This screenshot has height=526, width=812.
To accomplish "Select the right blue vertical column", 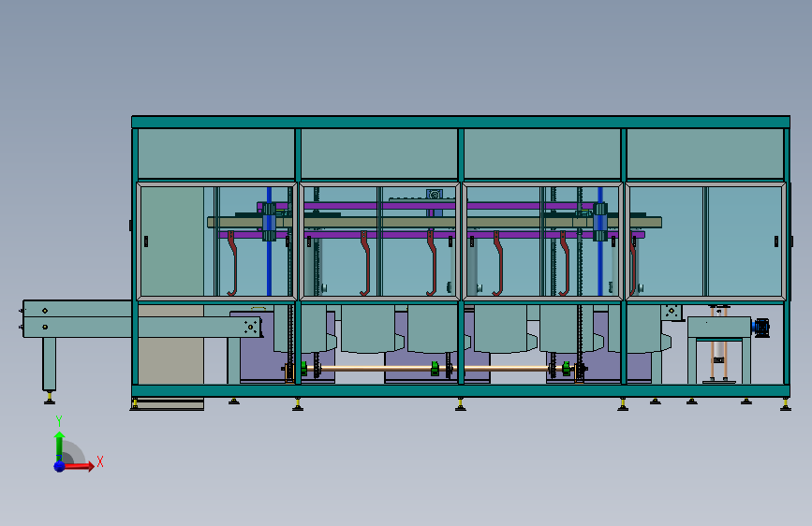I will (600, 241).
